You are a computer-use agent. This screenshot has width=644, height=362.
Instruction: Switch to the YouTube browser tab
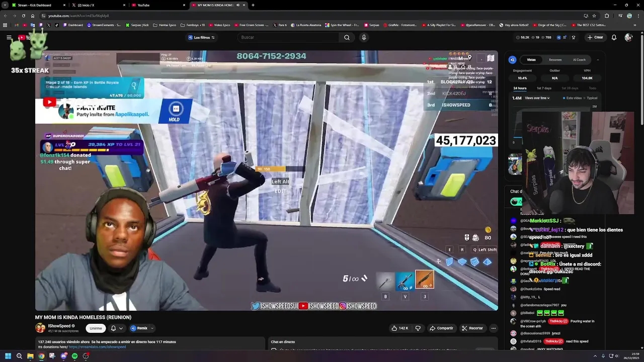click(x=157, y=5)
